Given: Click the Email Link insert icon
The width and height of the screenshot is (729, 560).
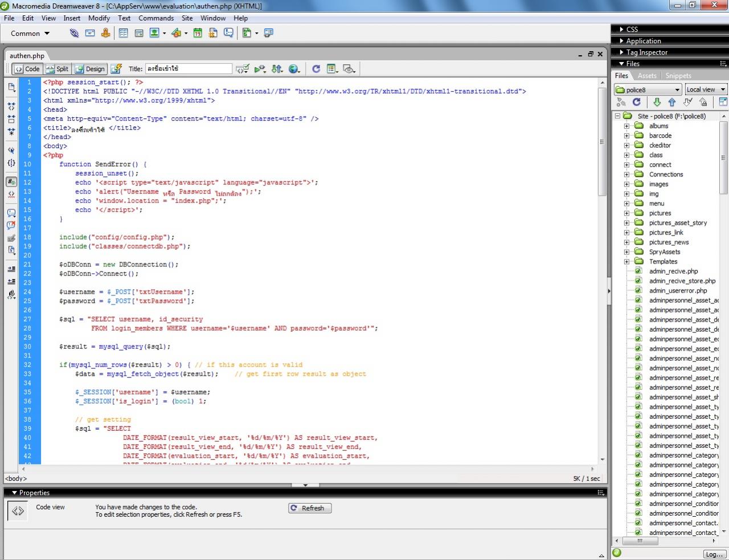Looking at the screenshot, I should pyautogui.click(x=90, y=33).
